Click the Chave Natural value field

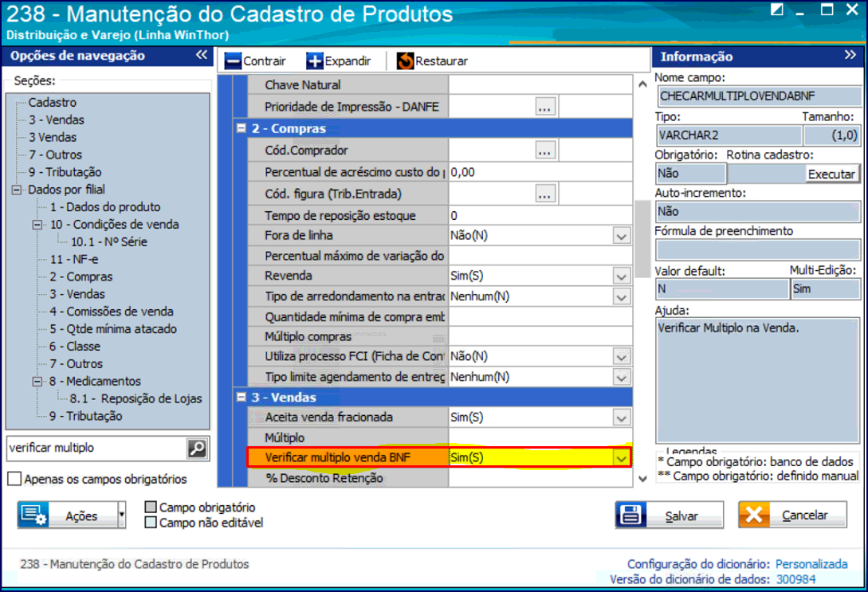pyautogui.click(x=540, y=85)
